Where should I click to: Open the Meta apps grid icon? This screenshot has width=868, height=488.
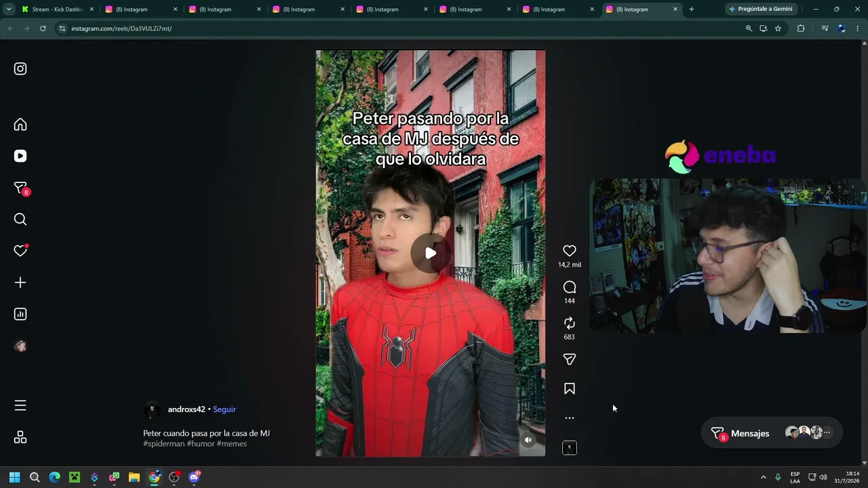[x=20, y=437]
